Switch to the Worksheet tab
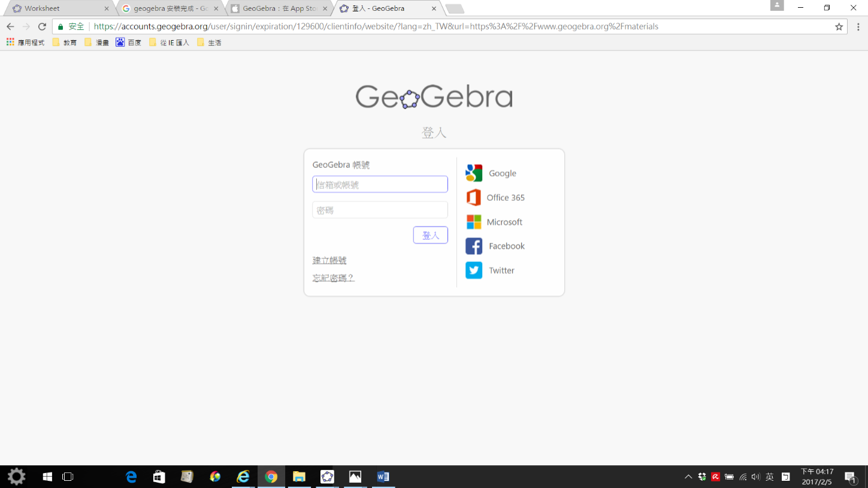Screen dimensions: 868x488 click(59, 8)
